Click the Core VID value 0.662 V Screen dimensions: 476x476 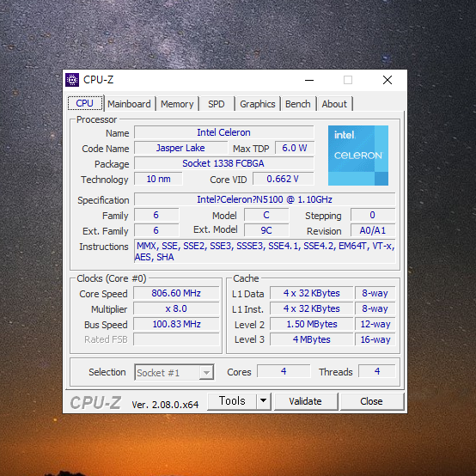(x=284, y=179)
